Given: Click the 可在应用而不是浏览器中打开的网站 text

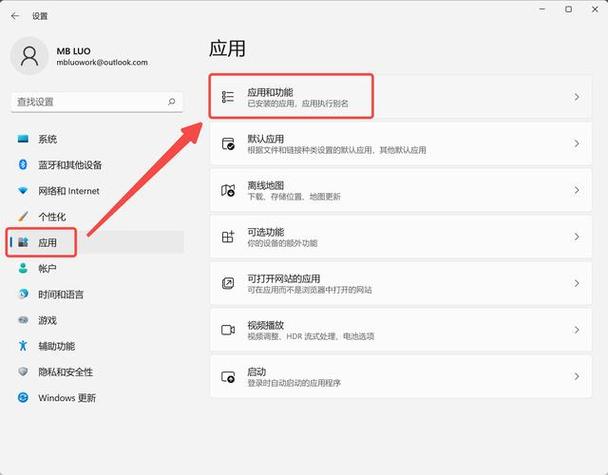Looking at the screenshot, I should point(309,290).
